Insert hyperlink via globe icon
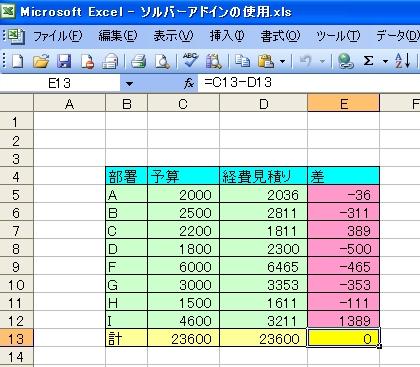 [x=345, y=62]
